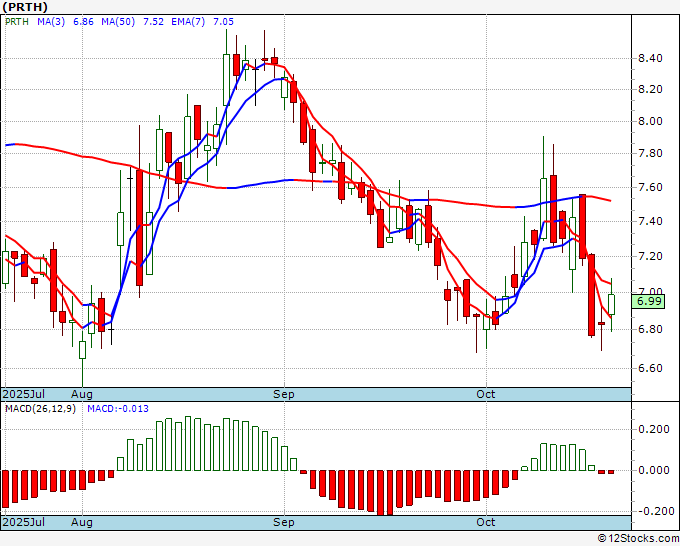Image resolution: width=680 pixels, height=546 pixels.
Task: Click the 7.80 price axis label
Action: [650, 154]
